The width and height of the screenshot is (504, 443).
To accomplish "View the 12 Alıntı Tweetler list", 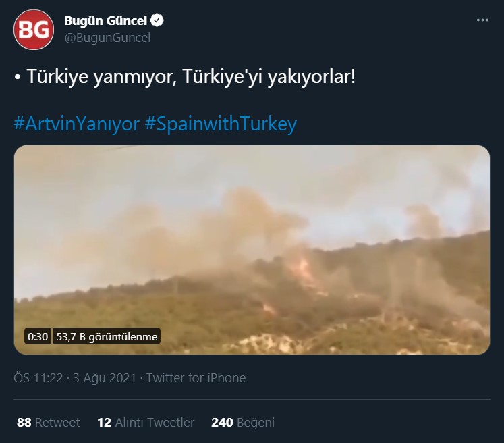I will [x=146, y=423].
